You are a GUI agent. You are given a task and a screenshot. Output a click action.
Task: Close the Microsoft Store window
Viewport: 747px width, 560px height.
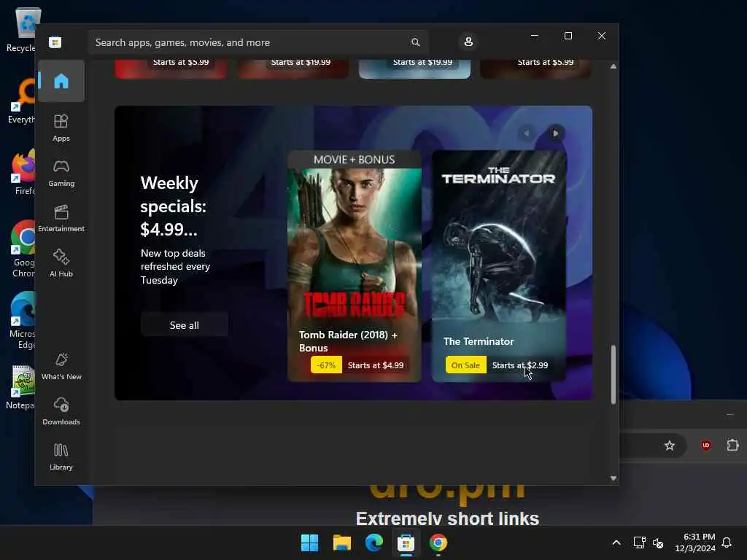click(602, 36)
